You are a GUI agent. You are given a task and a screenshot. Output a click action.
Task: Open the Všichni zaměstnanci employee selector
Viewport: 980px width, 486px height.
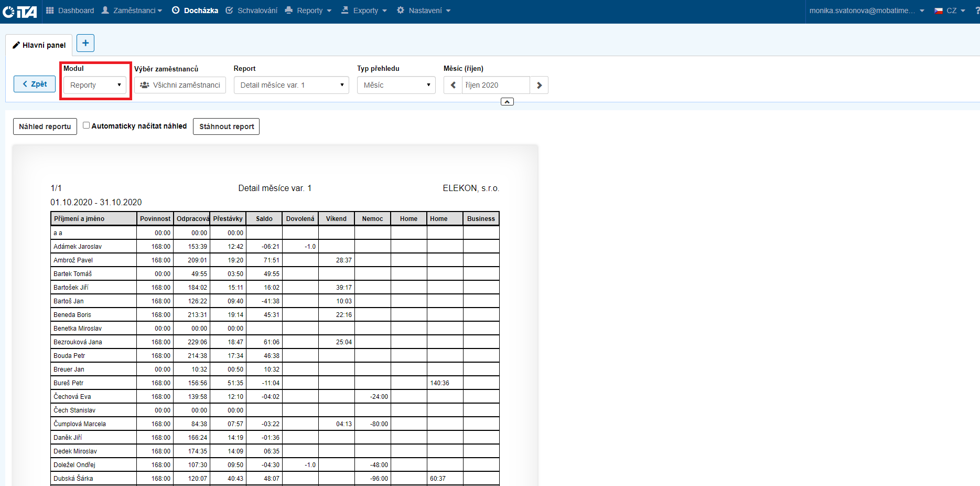(180, 85)
